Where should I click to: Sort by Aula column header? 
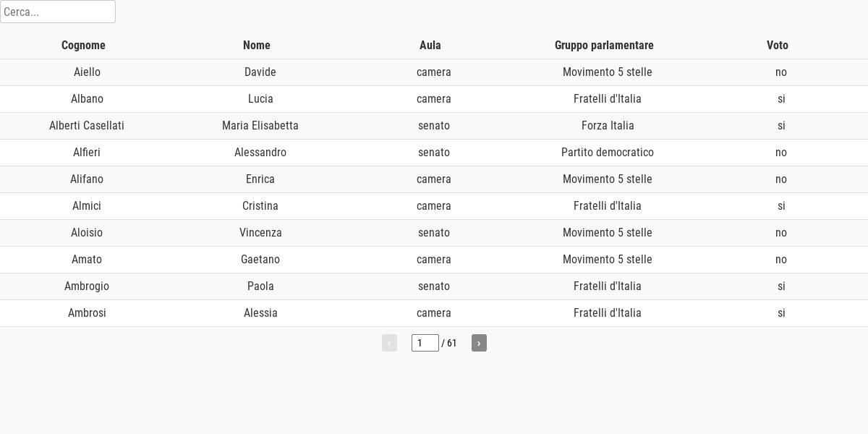pos(430,46)
